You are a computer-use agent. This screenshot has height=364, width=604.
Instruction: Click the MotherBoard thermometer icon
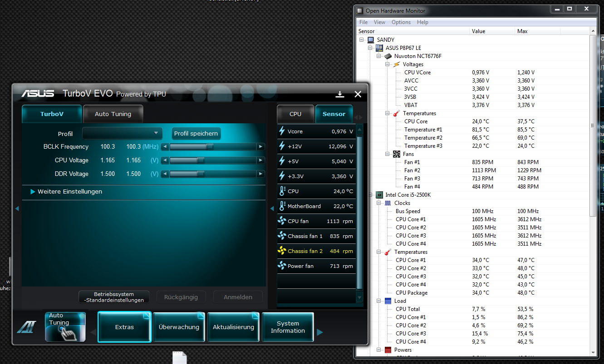tap(282, 206)
